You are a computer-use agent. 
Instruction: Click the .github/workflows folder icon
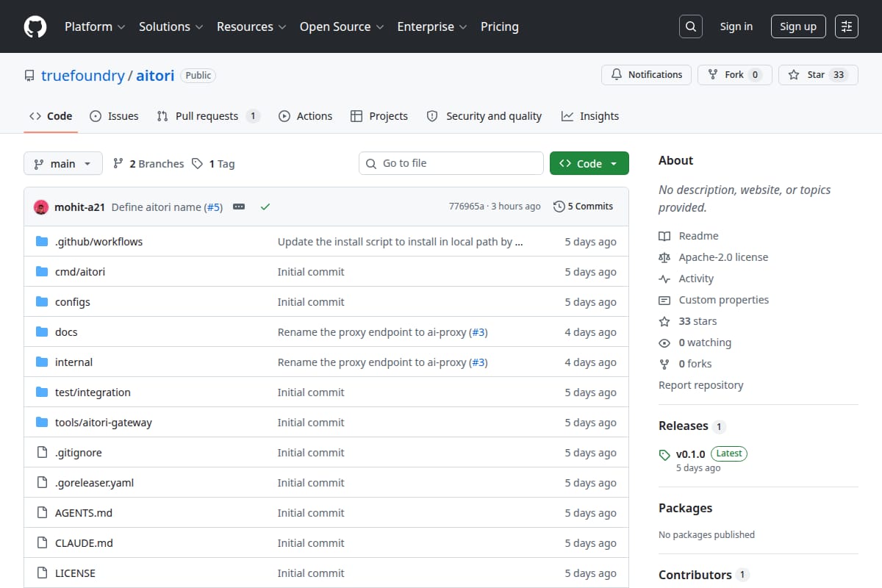coord(42,242)
